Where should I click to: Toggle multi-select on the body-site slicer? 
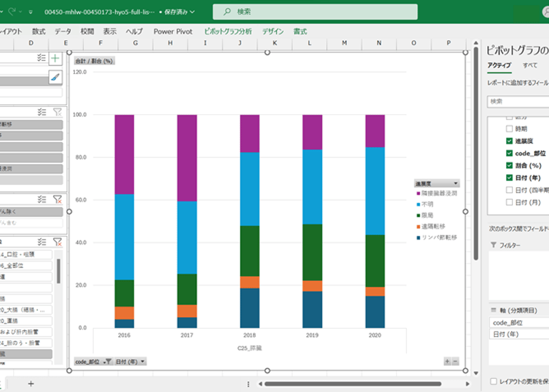[42, 242]
